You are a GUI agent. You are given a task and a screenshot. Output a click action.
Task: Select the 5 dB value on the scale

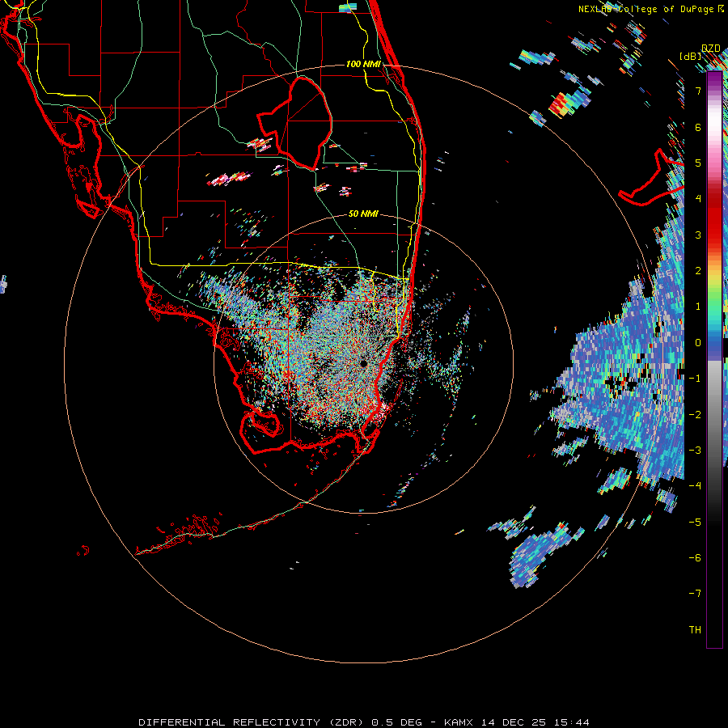click(698, 163)
